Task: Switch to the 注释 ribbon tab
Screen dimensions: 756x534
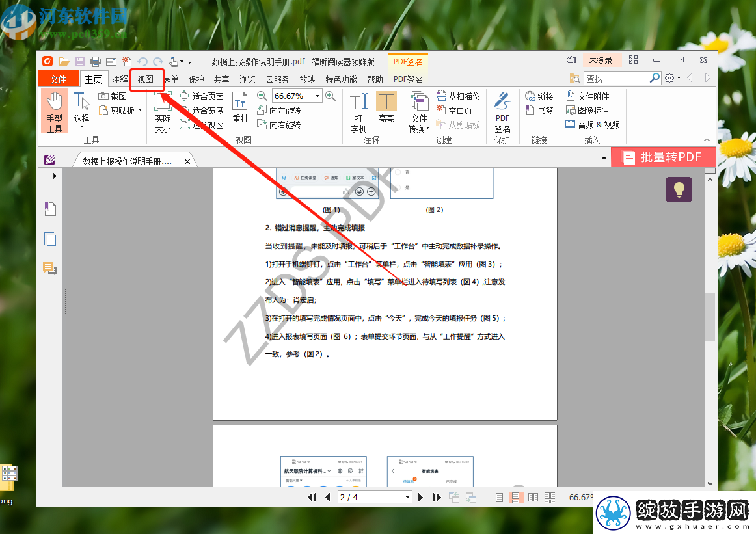Action: (120, 79)
